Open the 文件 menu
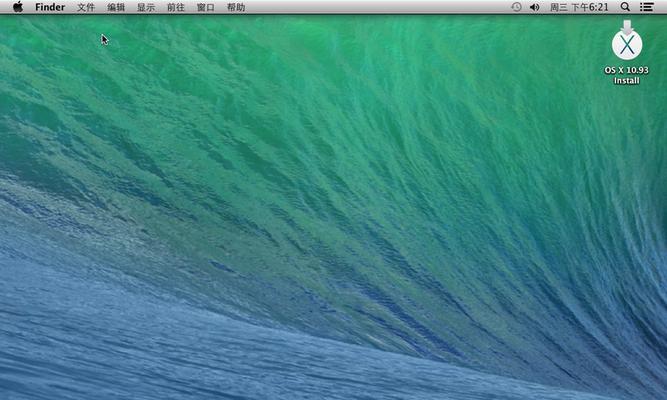 (x=86, y=7)
